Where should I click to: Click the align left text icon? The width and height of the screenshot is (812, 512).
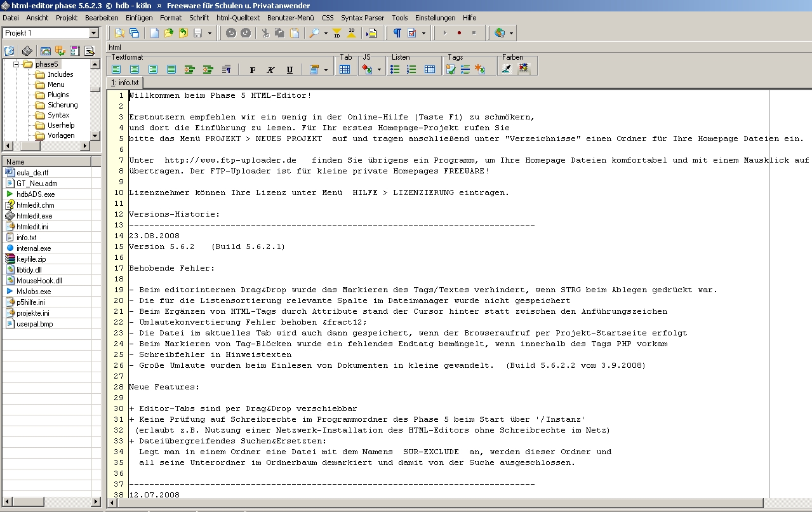[116, 69]
